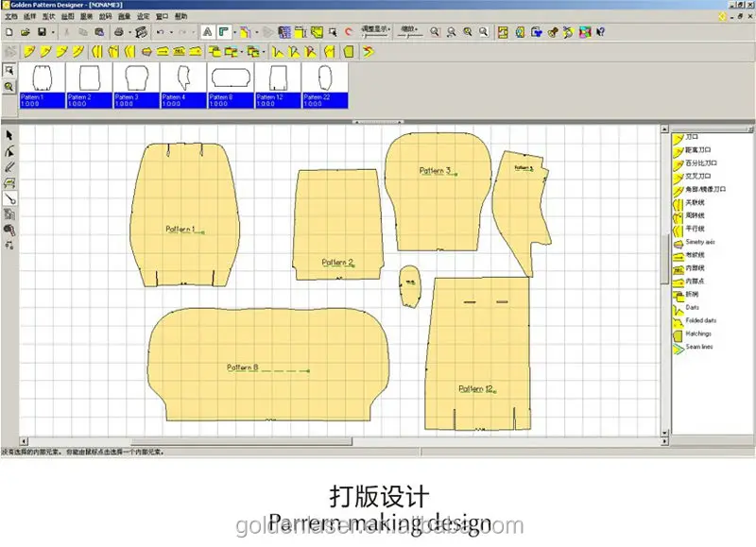Viewport: 756px width, 547px height.
Task: Open the 文件 (File) menu
Action: click(11, 17)
